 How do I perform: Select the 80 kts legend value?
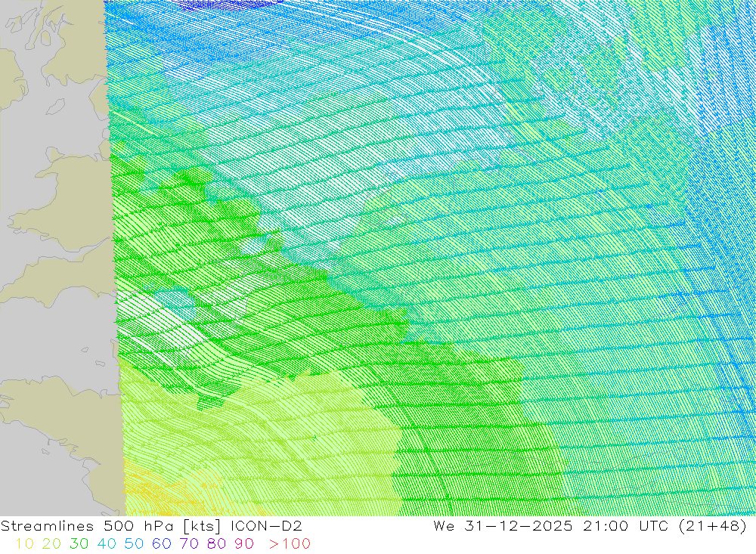216,544
